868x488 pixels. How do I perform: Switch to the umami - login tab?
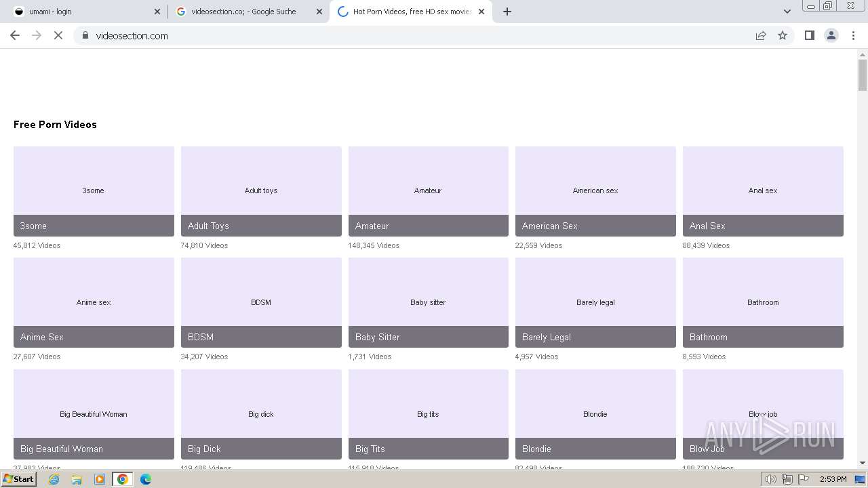86,12
